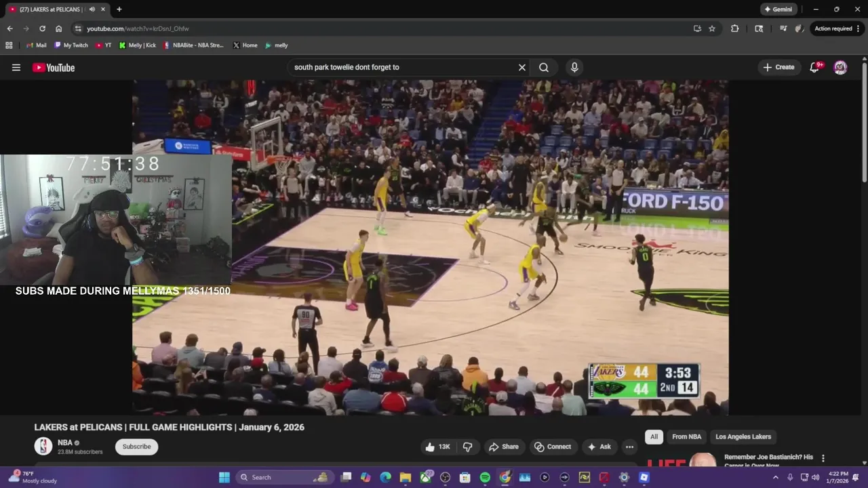Viewport: 868px width, 488px height.
Task: Open options for the Joe Bastianich video
Action: (x=823, y=458)
